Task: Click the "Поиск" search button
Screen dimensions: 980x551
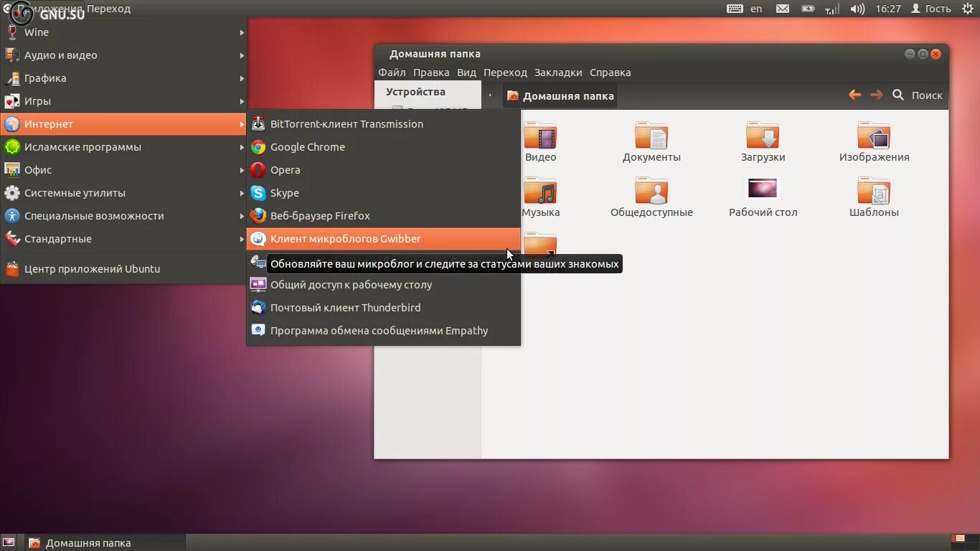Action: [x=918, y=95]
